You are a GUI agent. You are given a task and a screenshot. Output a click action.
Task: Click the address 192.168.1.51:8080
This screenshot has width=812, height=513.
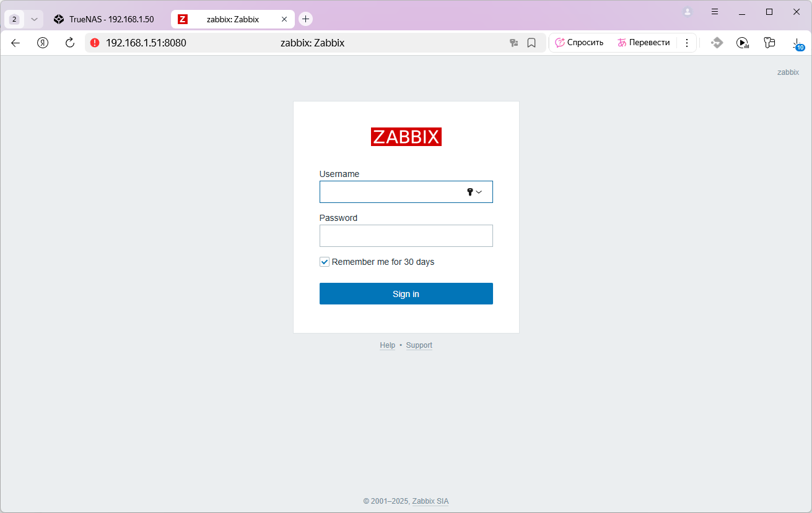[146, 43]
